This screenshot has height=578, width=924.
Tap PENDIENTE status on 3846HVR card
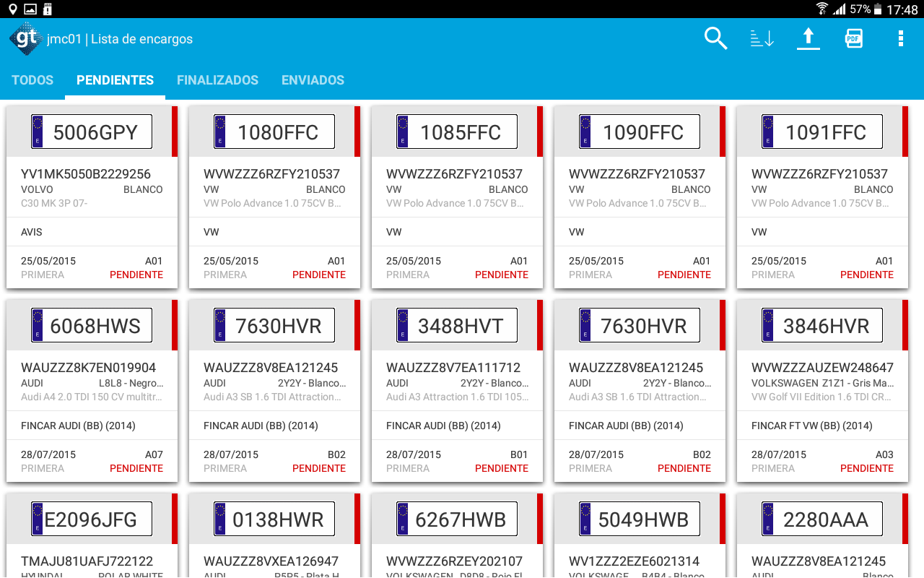click(x=867, y=468)
